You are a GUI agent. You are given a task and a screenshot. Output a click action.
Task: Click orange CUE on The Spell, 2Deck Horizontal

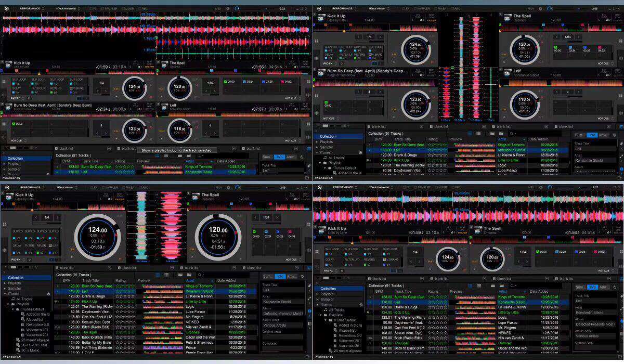(474, 261)
